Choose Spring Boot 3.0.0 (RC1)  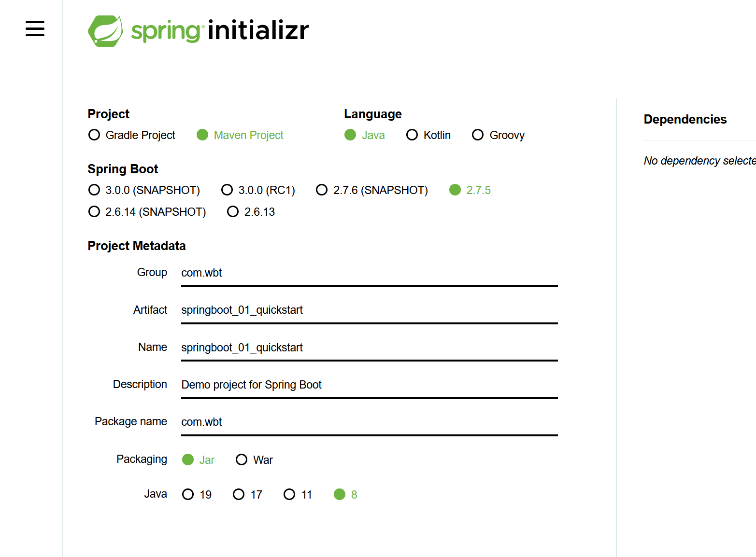tap(227, 190)
